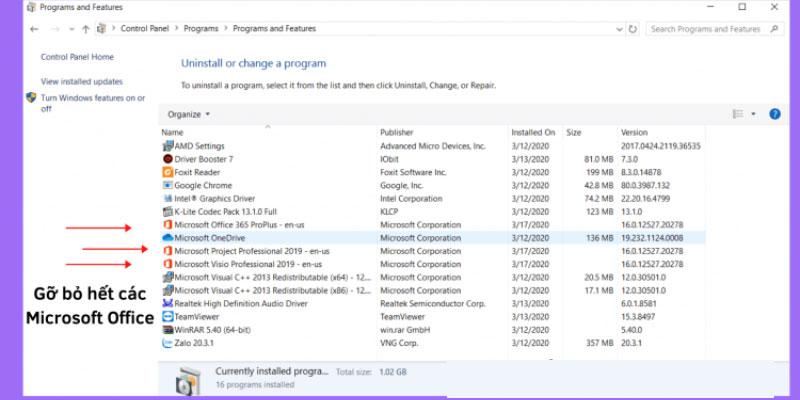
Task: Click the Foxit Reader program icon
Action: [167, 172]
